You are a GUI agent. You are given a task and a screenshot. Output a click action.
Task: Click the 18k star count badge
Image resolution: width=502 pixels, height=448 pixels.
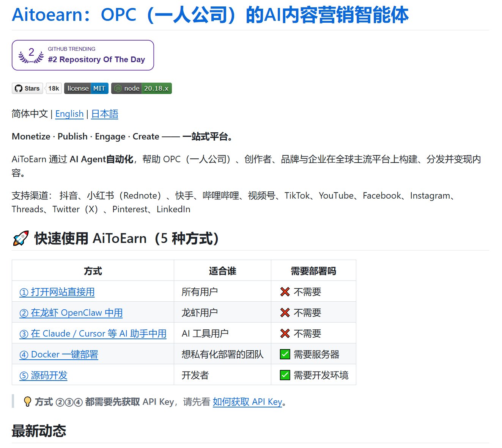pos(54,88)
